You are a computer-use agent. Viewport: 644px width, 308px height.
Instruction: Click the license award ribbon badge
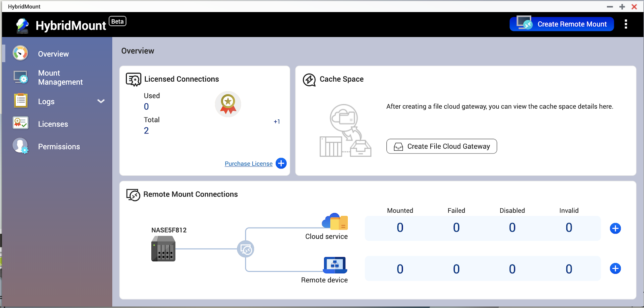click(x=228, y=104)
